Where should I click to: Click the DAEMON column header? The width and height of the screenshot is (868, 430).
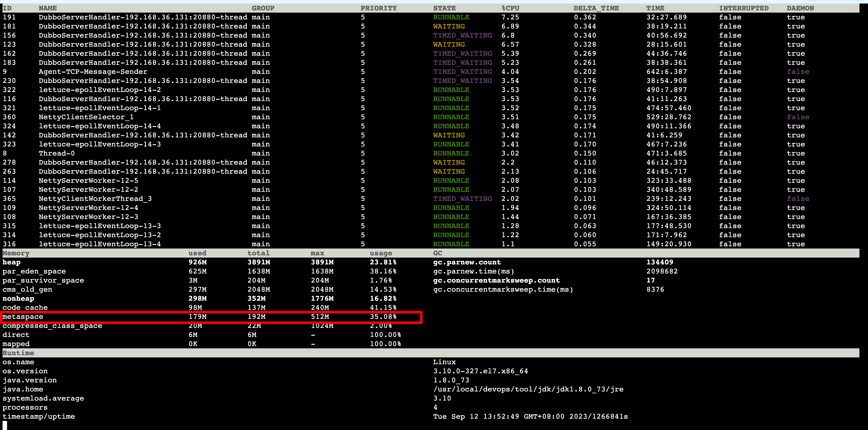800,8
